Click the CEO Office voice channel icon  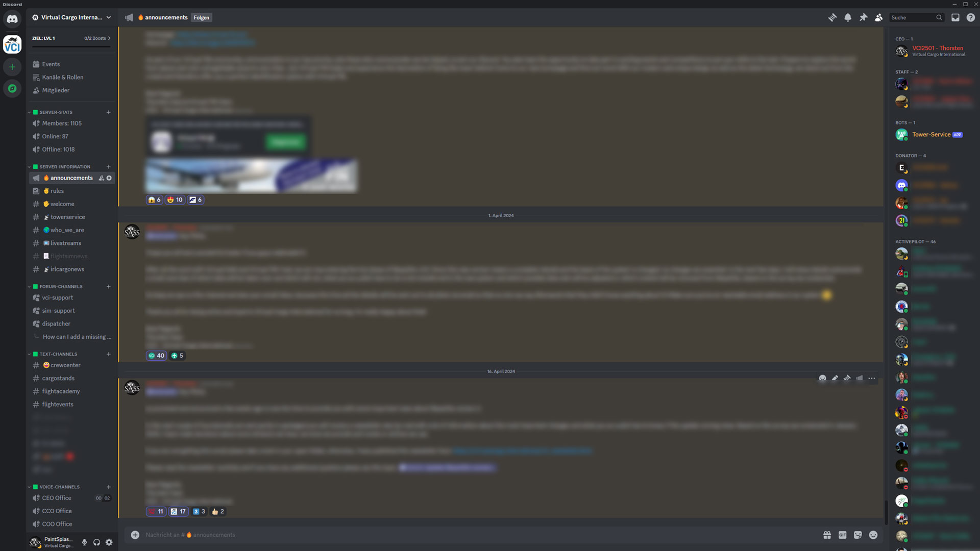[x=36, y=497]
